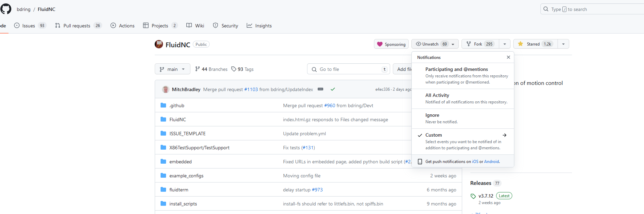Open the ISSUE_TEMPLATE folder
Image resolution: width=644 pixels, height=214 pixels.
(187, 134)
